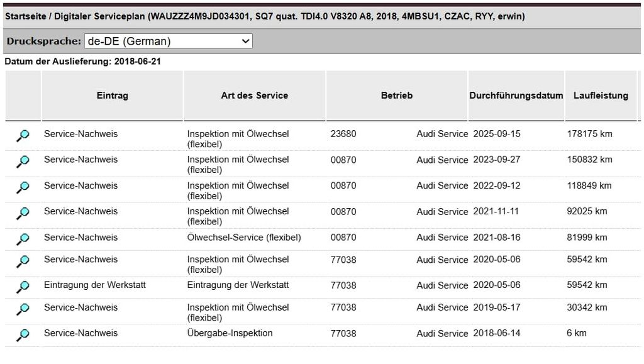View details of the 2023-09-27 inspection

pyautogui.click(x=23, y=162)
